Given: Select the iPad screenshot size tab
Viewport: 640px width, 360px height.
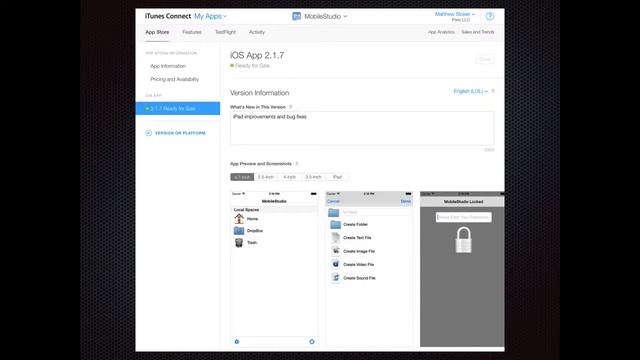Looking at the screenshot, I should (x=337, y=177).
